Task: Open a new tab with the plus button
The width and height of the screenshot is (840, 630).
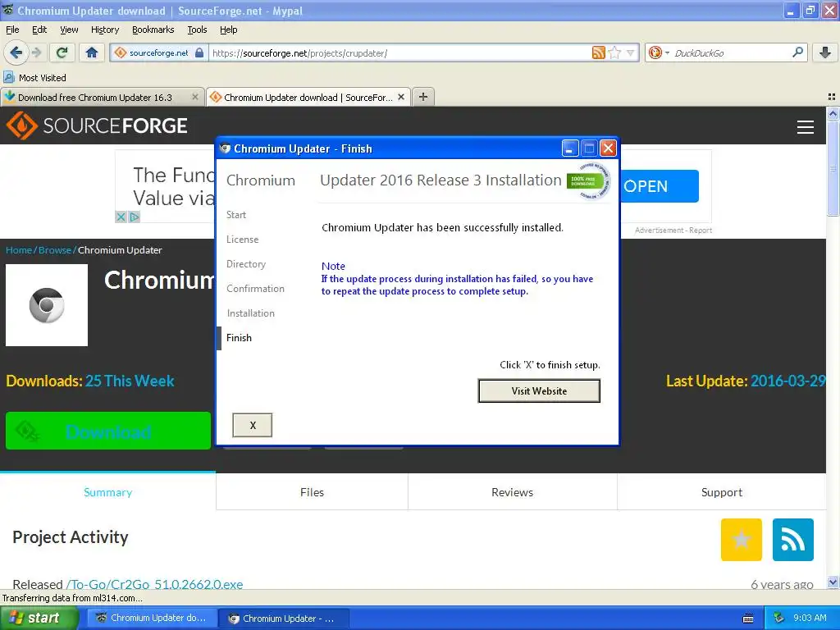Action: (423, 97)
